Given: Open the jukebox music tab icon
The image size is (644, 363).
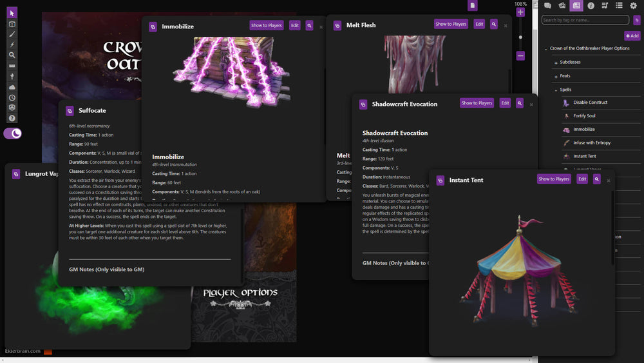Looking at the screenshot, I should [605, 6].
